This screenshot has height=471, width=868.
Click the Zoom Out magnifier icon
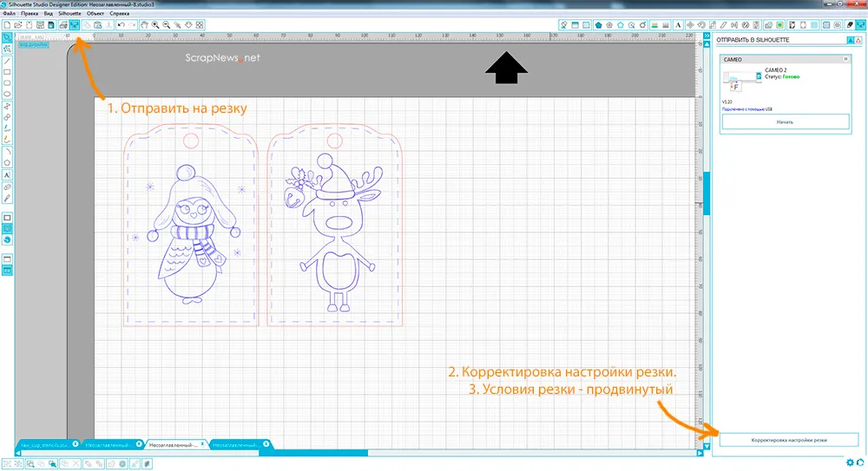pos(167,25)
